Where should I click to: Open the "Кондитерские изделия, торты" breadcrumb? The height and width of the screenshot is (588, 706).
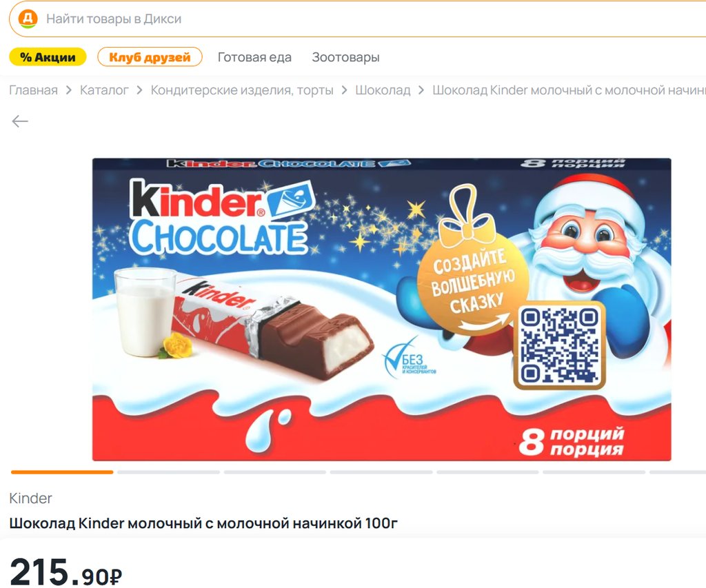pos(242,90)
